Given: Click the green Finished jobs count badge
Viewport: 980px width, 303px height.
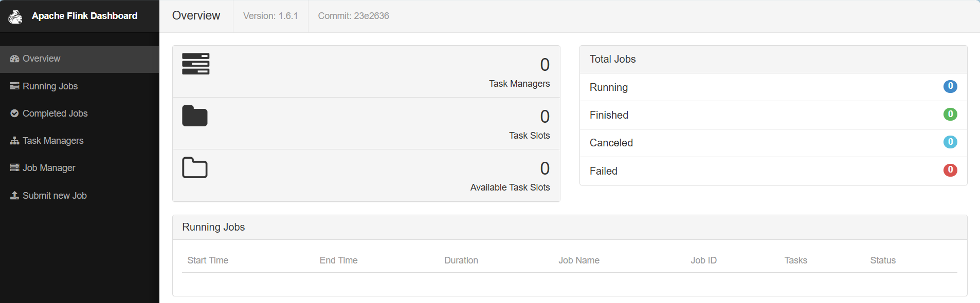Looking at the screenshot, I should click(950, 114).
